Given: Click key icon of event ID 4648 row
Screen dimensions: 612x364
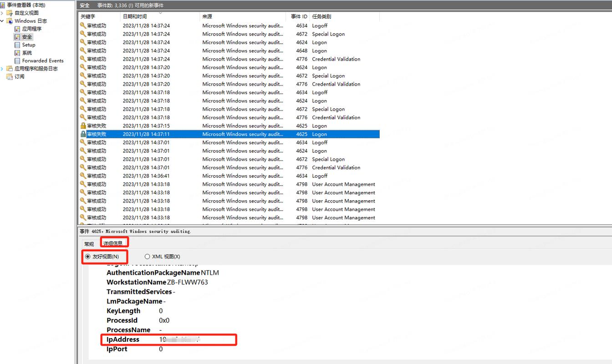Looking at the screenshot, I should pos(83,51).
